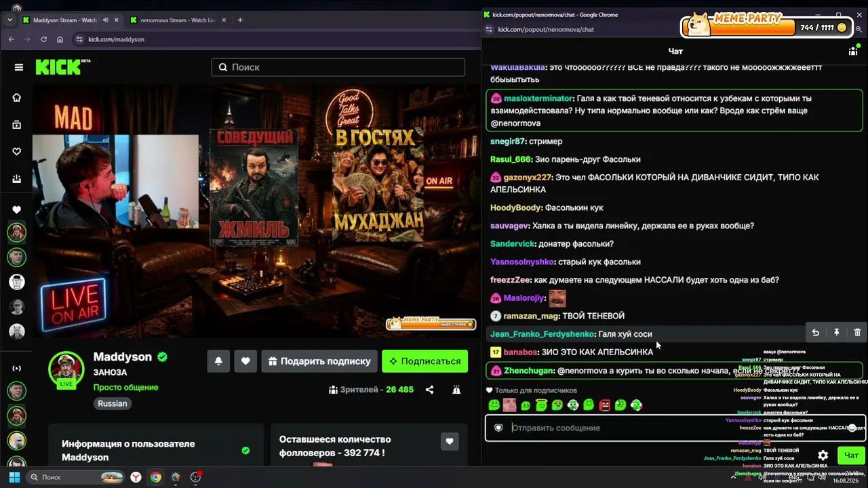
Task: Expand the recommended channels toggle in sidebar
Action: (17, 369)
